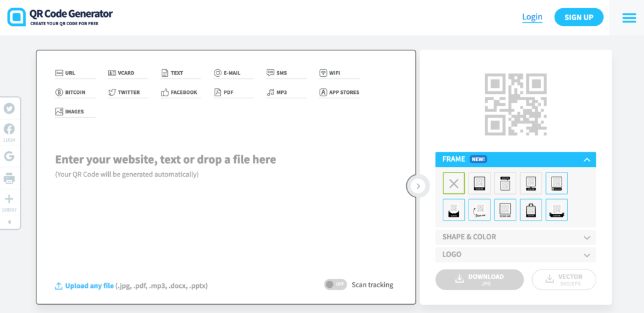Expand the SHAPE & COLOR section
The image size is (644, 313).
516,237
